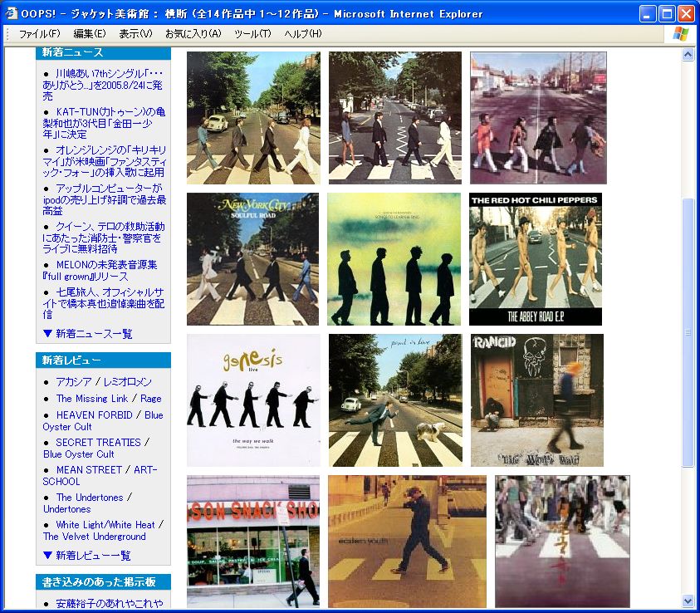Open the Rancid album cover thumbnail

click(x=536, y=400)
